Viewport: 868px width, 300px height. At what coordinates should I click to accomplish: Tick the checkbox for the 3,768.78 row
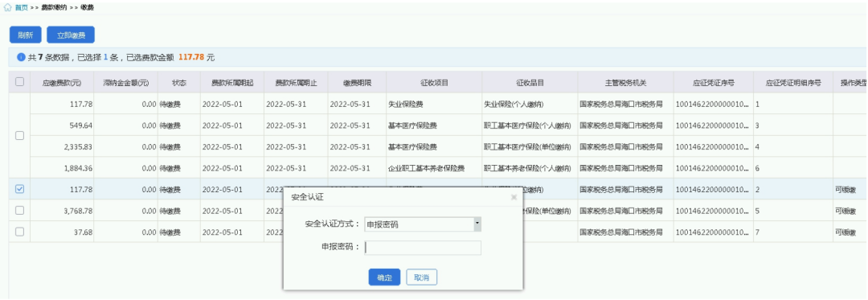click(19, 211)
